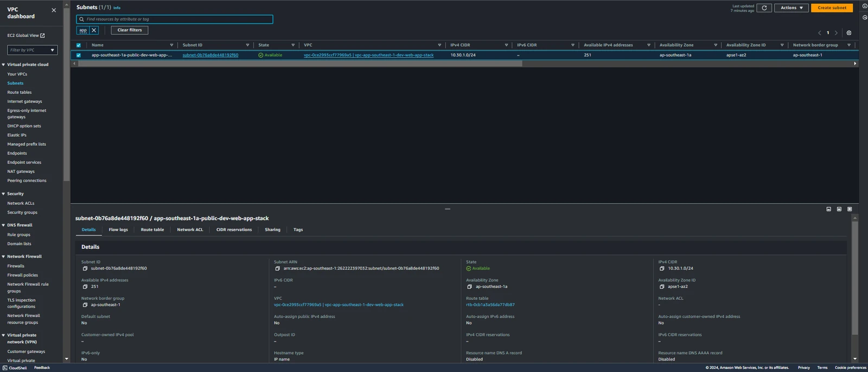
Task: Open the Network ACL tab
Action: [190, 230]
